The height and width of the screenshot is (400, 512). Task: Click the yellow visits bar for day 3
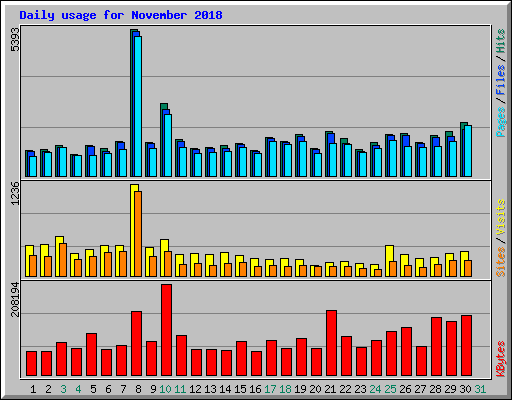coord(58,256)
